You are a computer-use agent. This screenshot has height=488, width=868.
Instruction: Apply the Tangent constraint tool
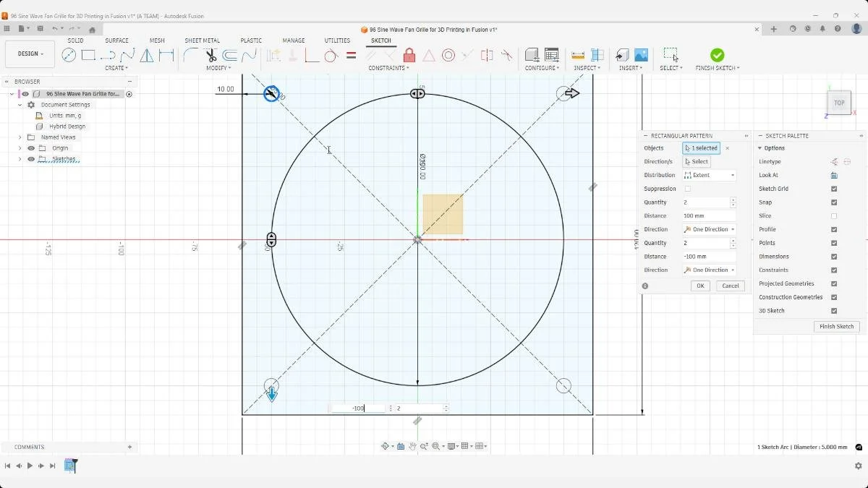331,55
